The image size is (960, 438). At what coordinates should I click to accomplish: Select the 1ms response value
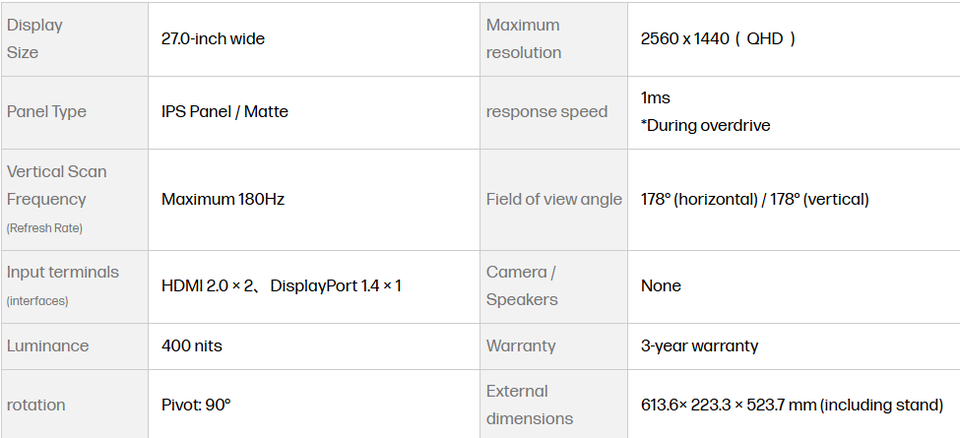coord(655,98)
